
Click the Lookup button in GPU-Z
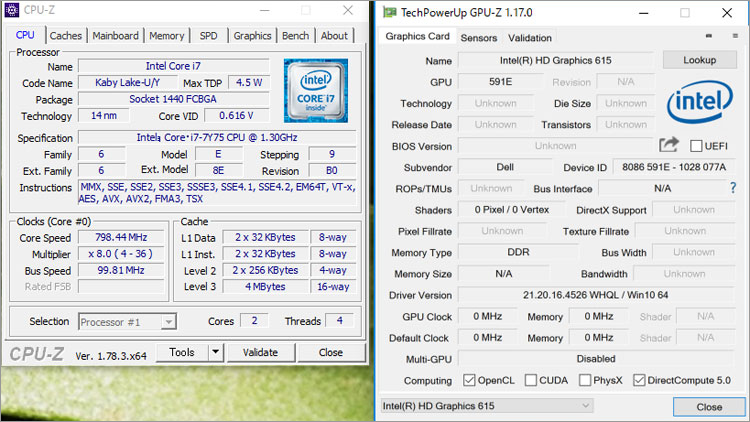point(699,60)
